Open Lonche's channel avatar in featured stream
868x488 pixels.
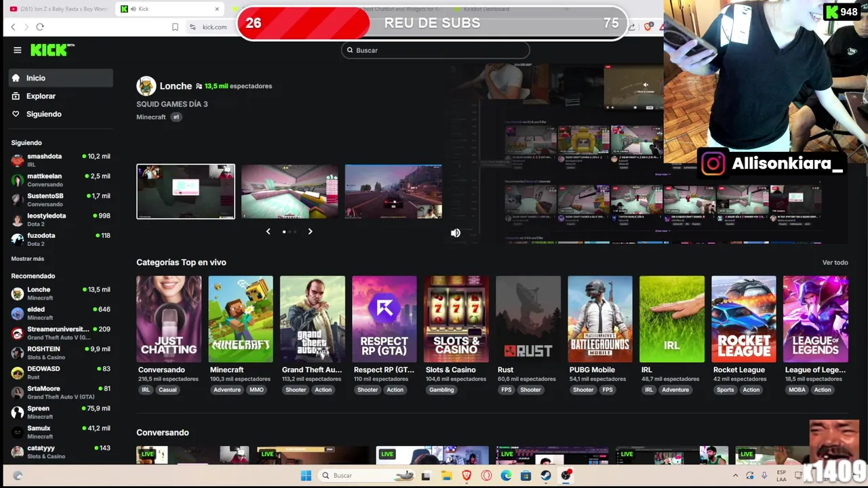click(x=146, y=86)
